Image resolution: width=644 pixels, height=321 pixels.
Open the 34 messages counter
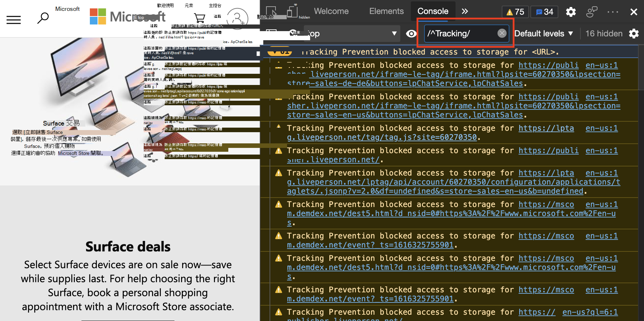[545, 12]
